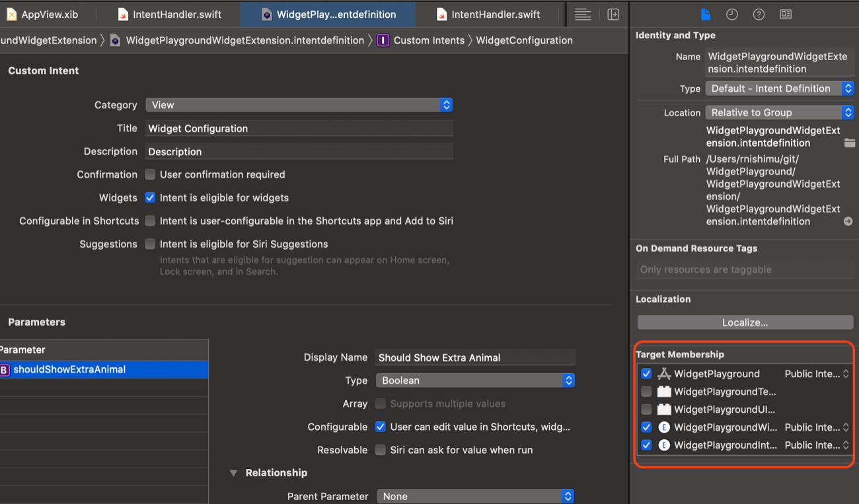Screen dimensions: 859x504
Task: Open the File inspector tab icon
Action: (706, 15)
